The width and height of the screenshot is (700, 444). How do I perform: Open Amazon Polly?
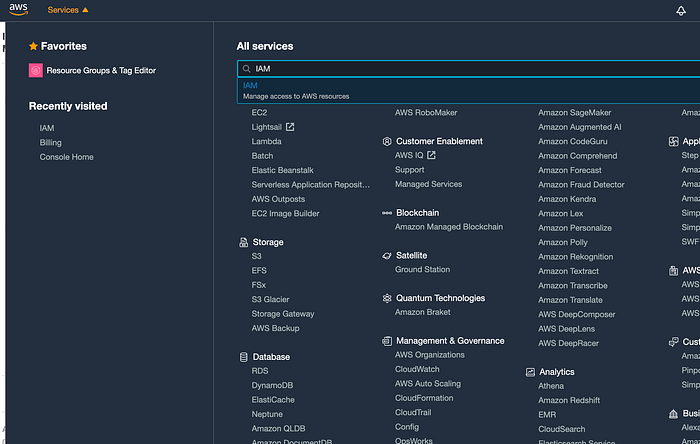point(562,242)
